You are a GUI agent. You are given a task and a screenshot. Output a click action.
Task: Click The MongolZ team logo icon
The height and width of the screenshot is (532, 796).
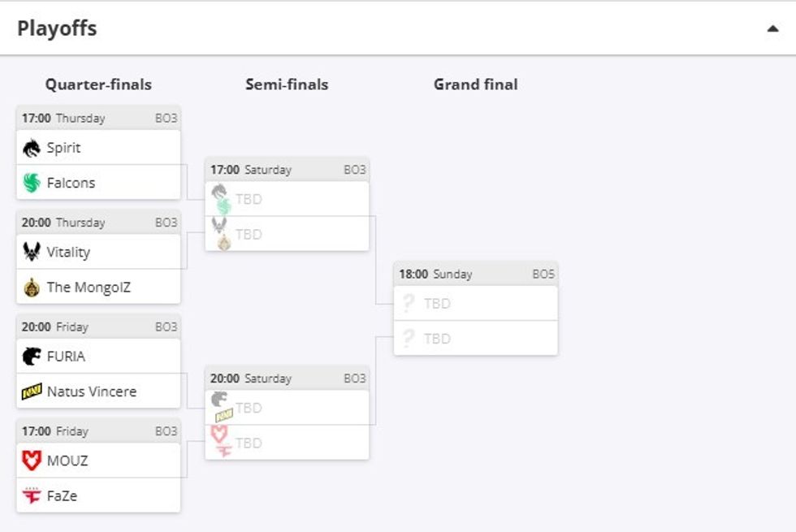point(32,288)
